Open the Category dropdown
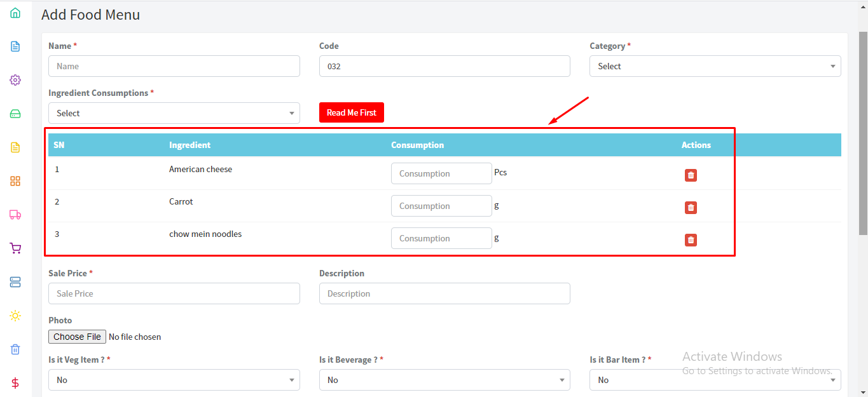Screen dimensions: 868x397 pos(715,66)
